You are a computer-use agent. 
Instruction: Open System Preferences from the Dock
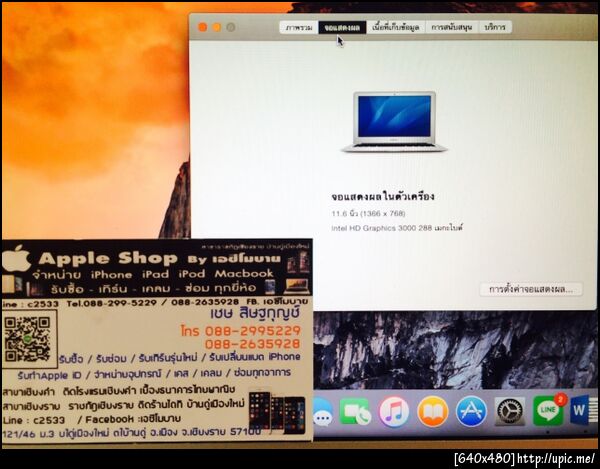coord(510,412)
